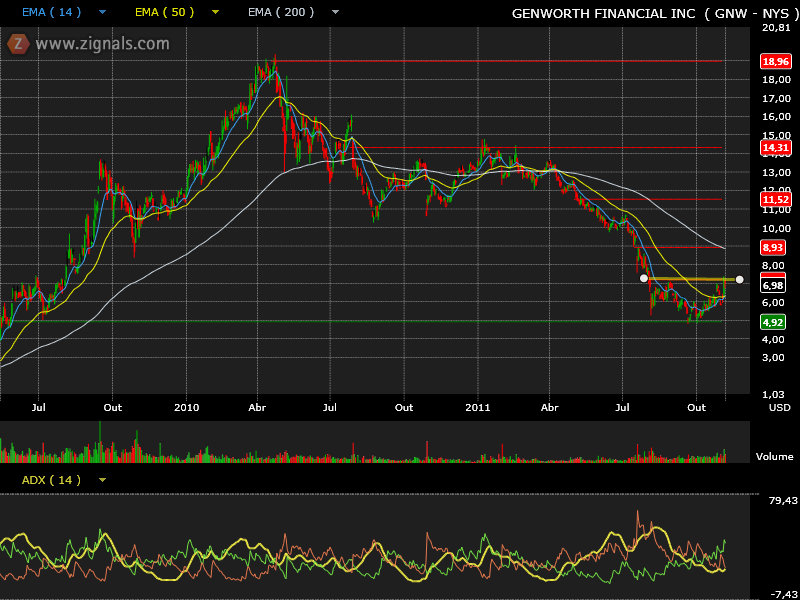Click the 2010 date axis label
This screenshot has height=600, width=800.
pyautogui.click(x=186, y=408)
